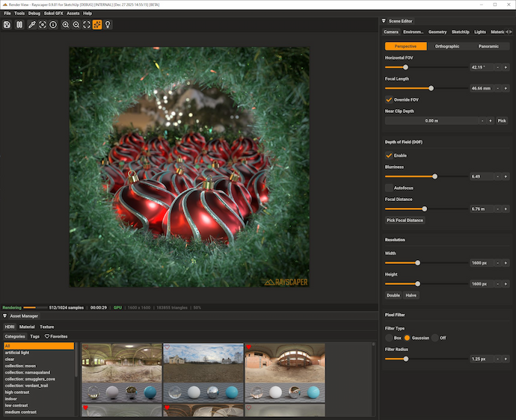This screenshot has height=420, width=516.
Task: Collapse the Asset Manager panel
Action: 5,316
